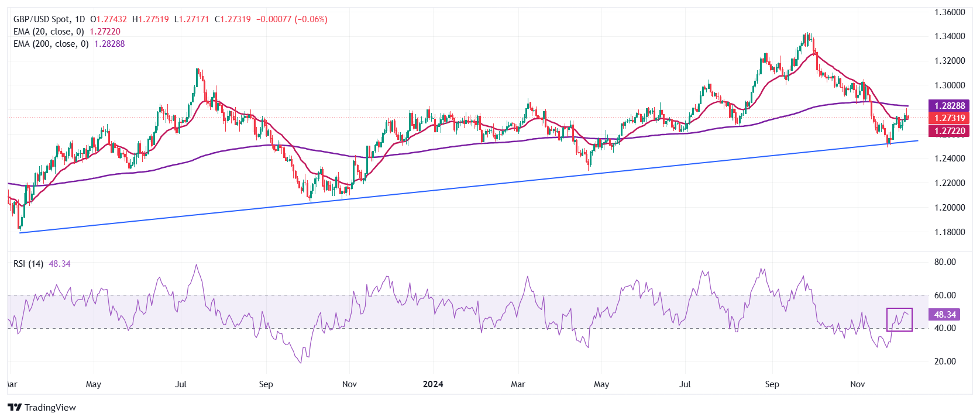The image size is (980, 420).
Task: Click the 80.00 level on RSI scale
Action: tap(945, 262)
